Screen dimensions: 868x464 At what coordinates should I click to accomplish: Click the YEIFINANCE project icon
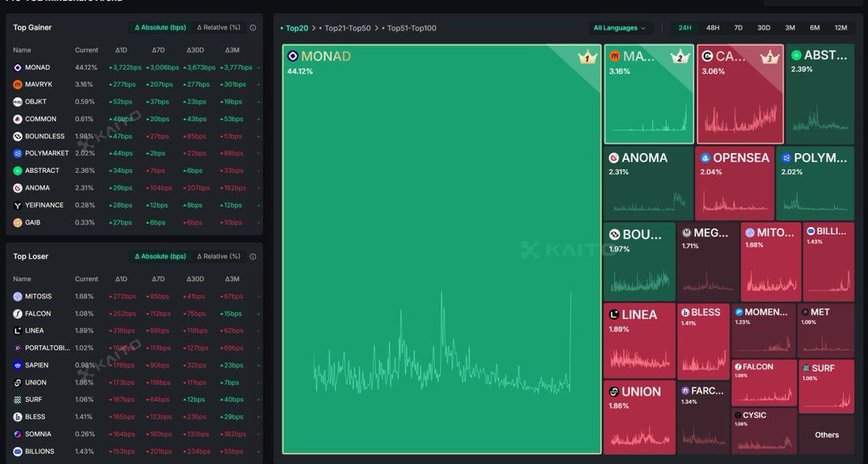18,205
